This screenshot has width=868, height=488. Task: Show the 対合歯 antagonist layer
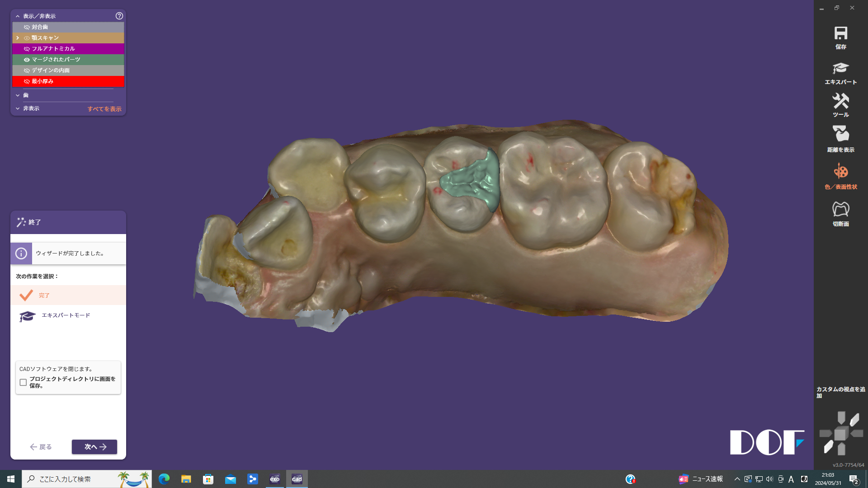click(27, 27)
